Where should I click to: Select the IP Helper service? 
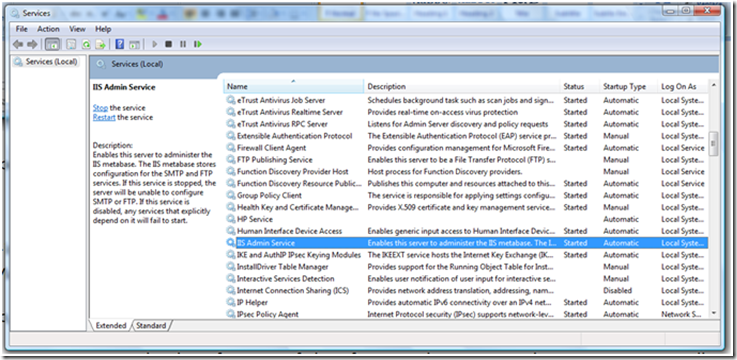point(466,302)
